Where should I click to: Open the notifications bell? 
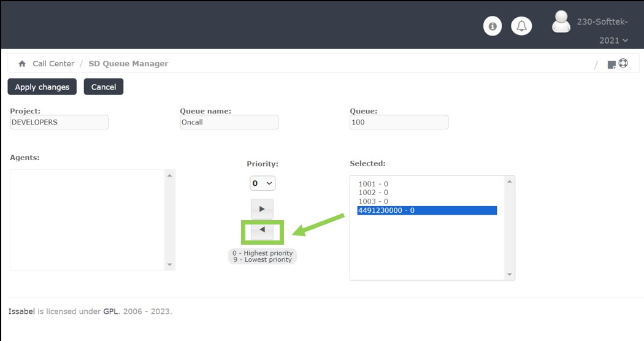click(521, 26)
